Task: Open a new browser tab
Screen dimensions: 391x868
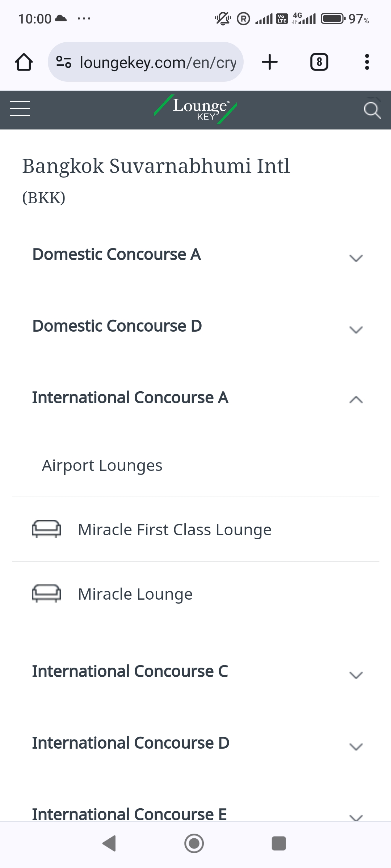Action: coord(270,62)
